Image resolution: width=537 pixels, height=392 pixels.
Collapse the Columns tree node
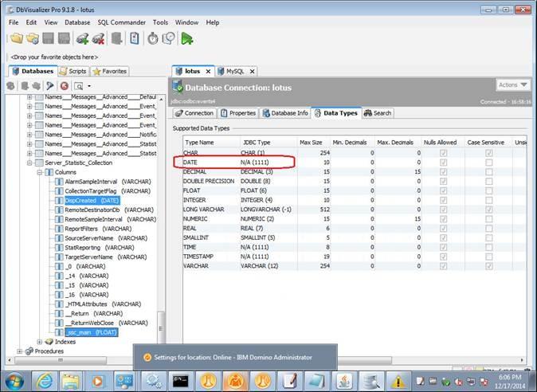(x=40, y=172)
